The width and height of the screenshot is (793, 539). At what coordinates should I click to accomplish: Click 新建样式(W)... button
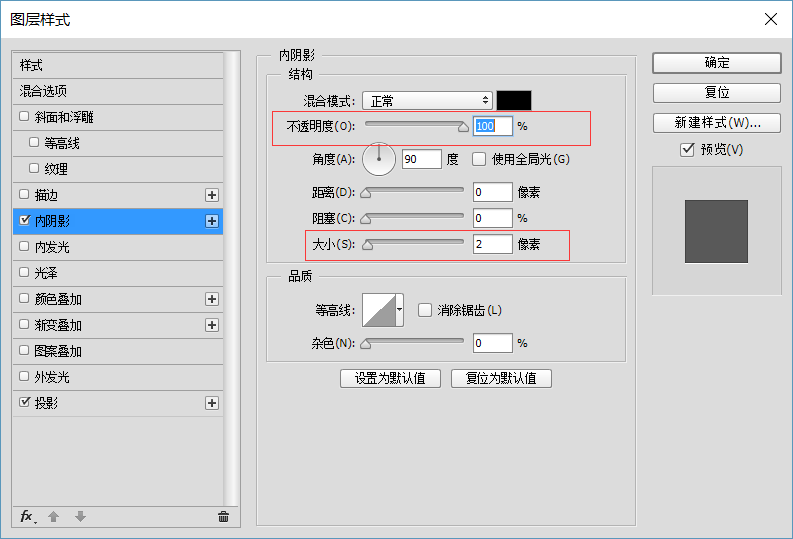[x=717, y=123]
